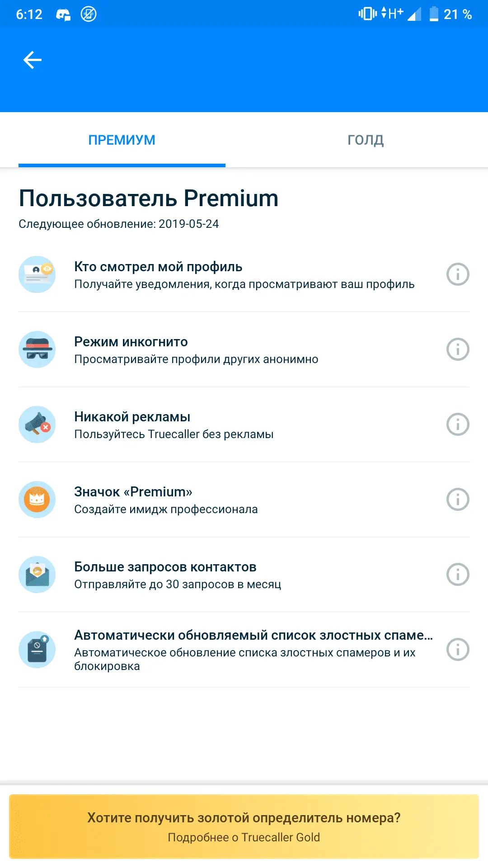Viewport: 488px width, 868px height.
Task: Tap the back arrow in header
Action: click(x=33, y=60)
